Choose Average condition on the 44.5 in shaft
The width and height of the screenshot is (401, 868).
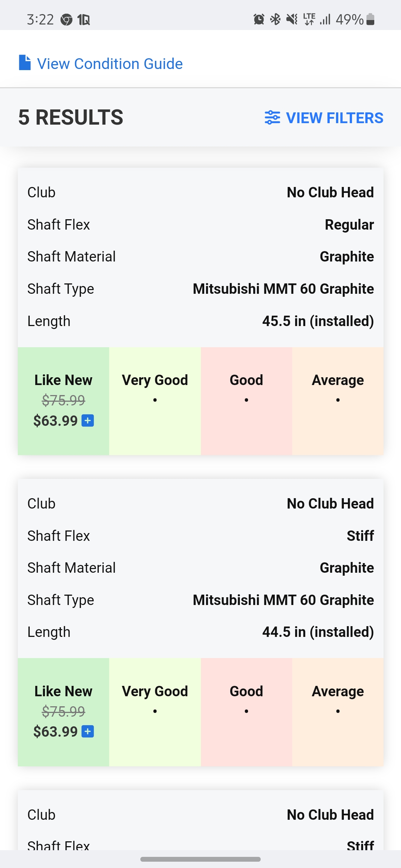[338, 711]
